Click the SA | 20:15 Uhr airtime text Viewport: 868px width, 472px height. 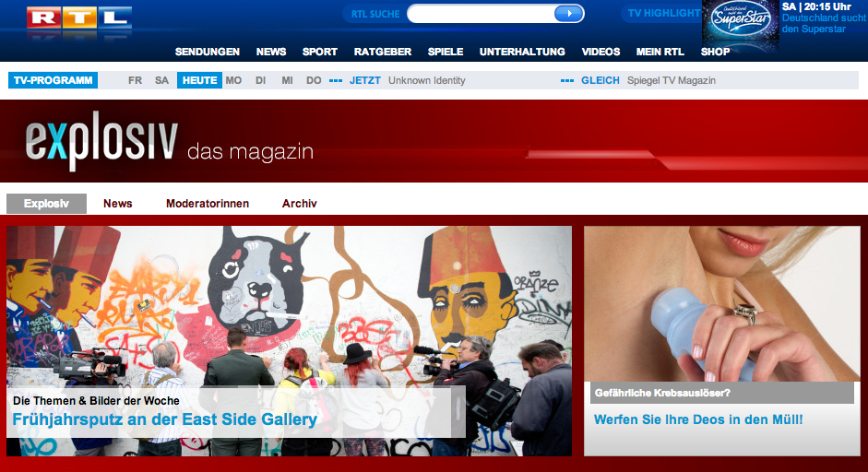click(x=816, y=6)
